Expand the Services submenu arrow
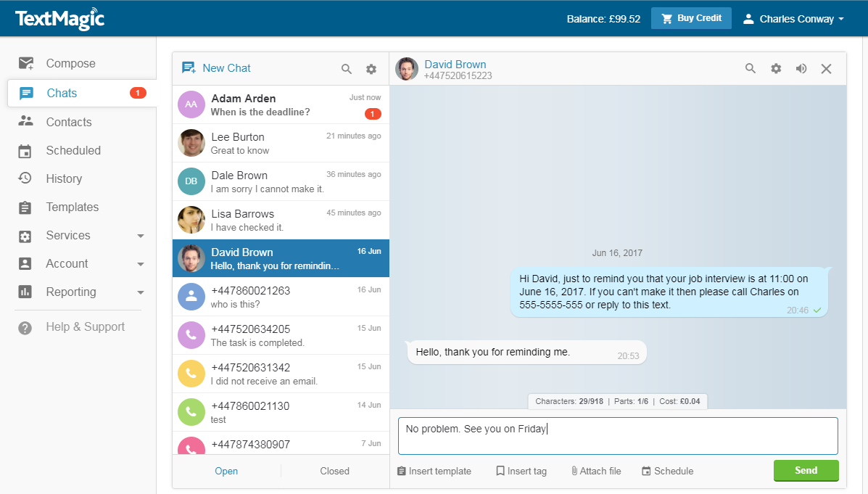The height and width of the screenshot is (494, 868). click(141, 236)
